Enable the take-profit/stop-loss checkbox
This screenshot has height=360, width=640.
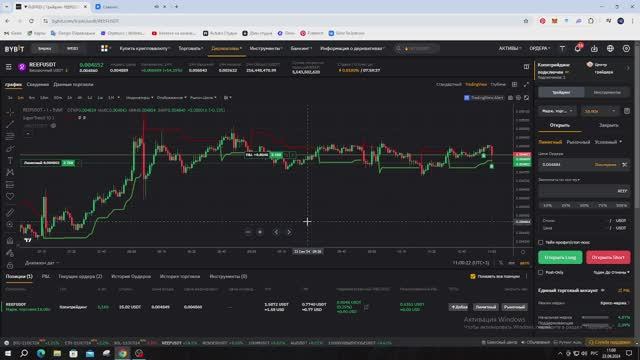click(540, 242)
